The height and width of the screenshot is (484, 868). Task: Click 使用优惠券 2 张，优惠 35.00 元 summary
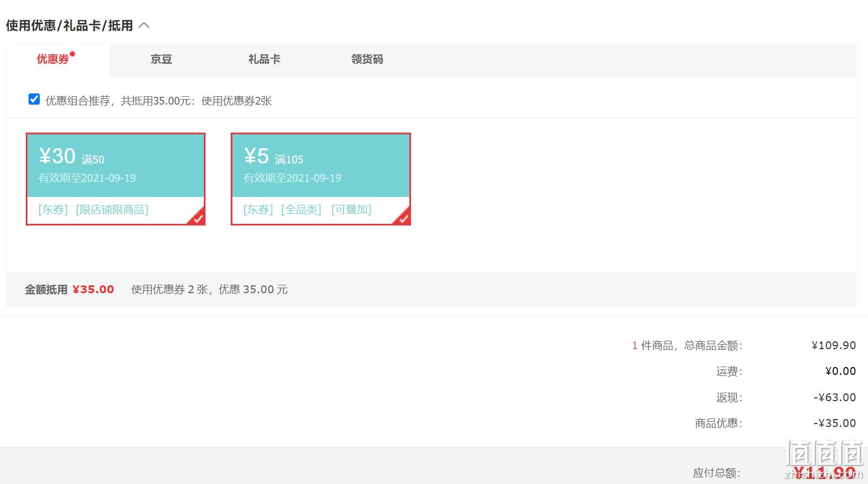click(209, 289)
